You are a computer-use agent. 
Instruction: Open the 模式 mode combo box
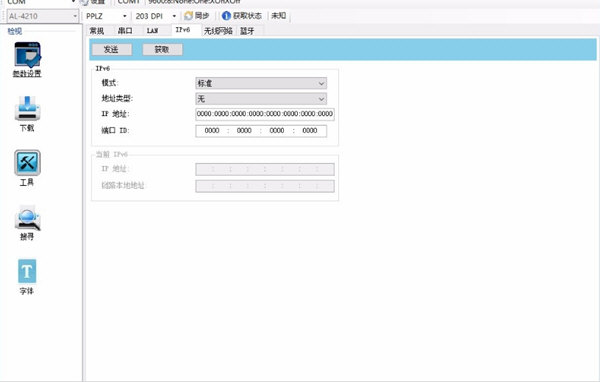pos(261,83)
